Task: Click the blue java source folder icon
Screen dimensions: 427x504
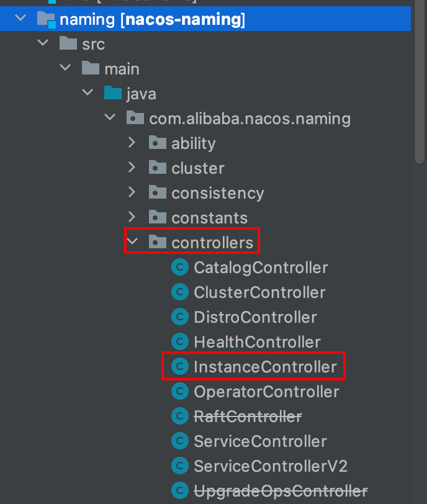Action: coord(112,94)
